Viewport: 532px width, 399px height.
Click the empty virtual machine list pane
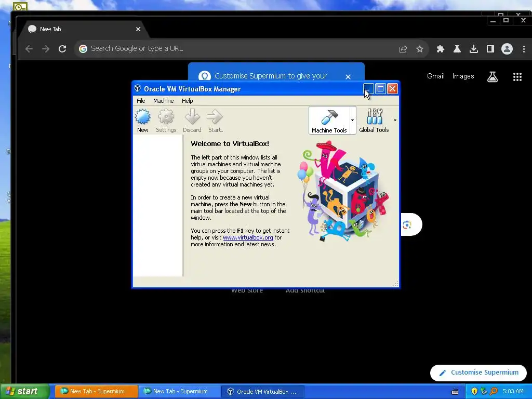click(x=158, y=206)
